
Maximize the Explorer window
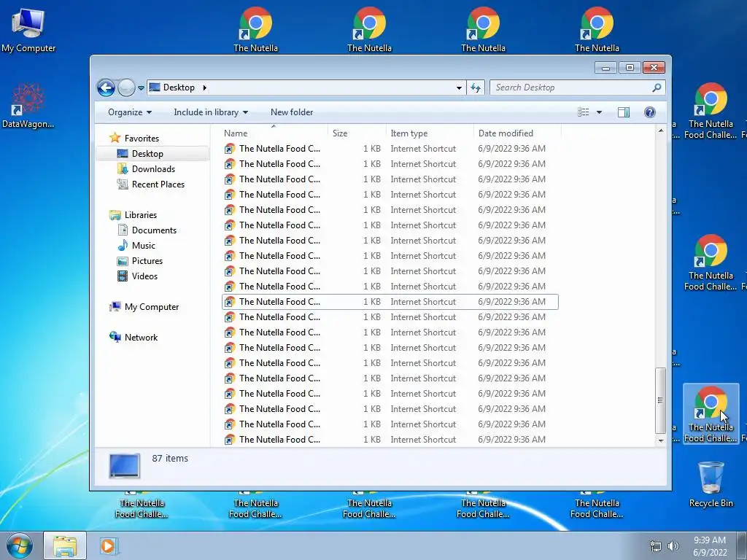(630, 68)
